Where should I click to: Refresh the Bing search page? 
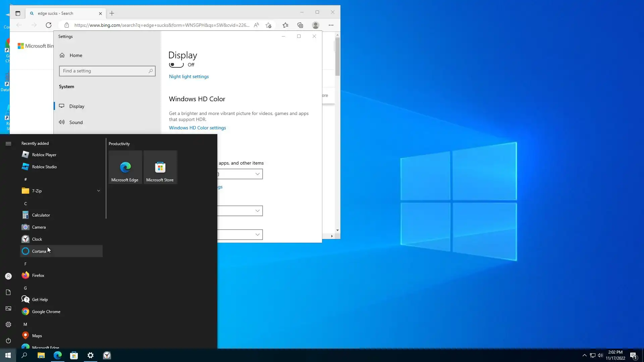[x=49, y=25]
